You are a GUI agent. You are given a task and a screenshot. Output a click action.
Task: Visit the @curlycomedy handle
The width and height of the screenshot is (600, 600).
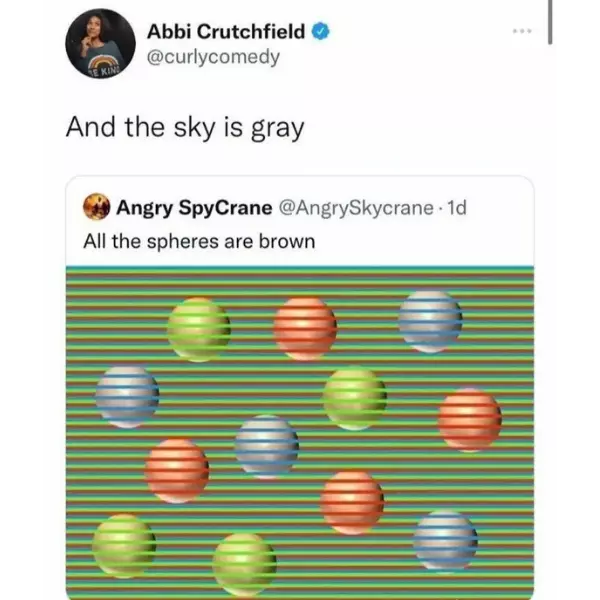tap(214, 57)
